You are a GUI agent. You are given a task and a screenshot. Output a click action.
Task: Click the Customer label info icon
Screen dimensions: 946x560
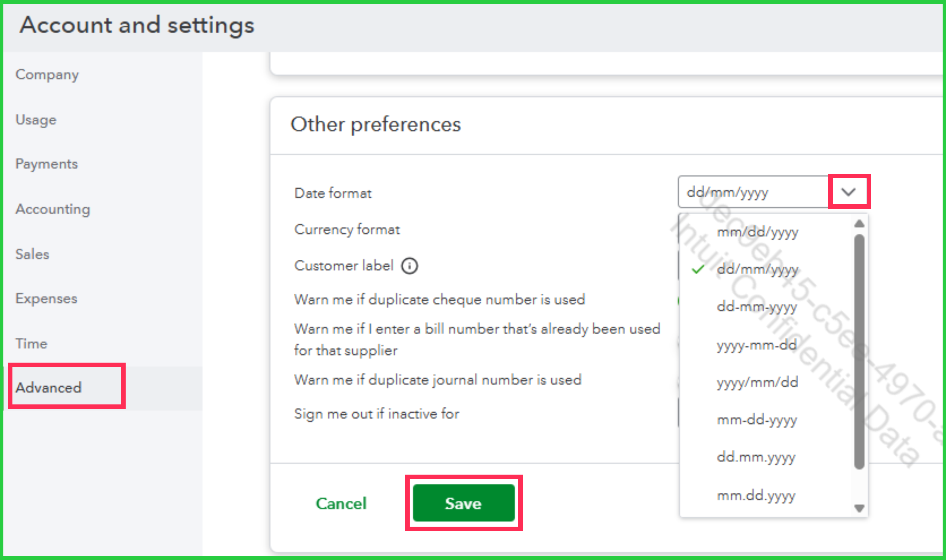click(409, 266)
